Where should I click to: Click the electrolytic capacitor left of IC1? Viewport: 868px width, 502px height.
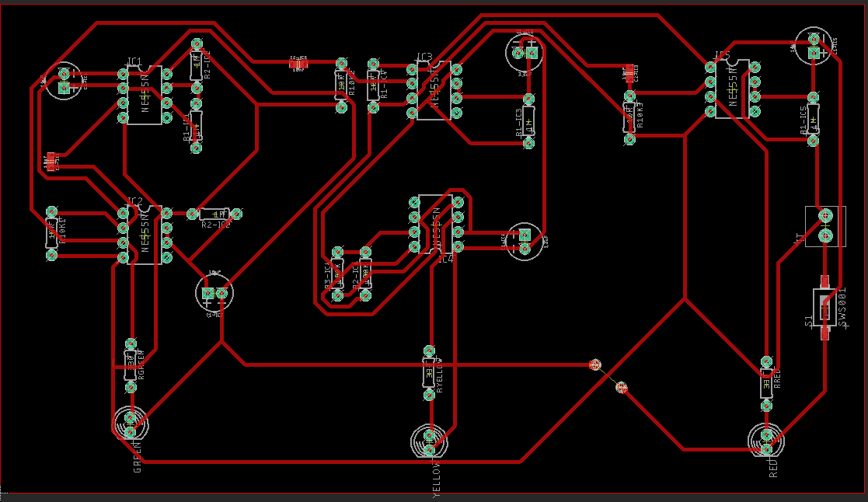click(x=64, y=81)
